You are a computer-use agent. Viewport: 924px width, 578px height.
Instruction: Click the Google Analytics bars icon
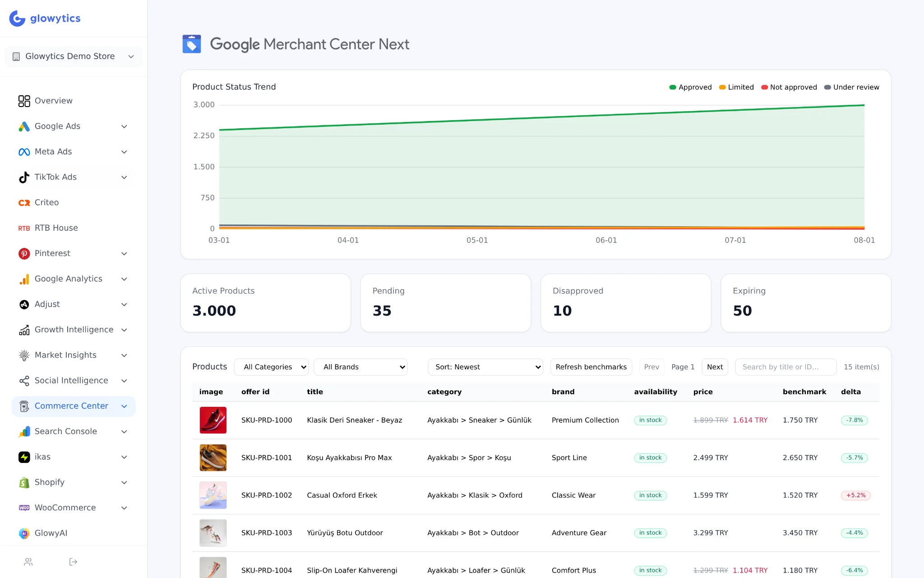(24, 279)
